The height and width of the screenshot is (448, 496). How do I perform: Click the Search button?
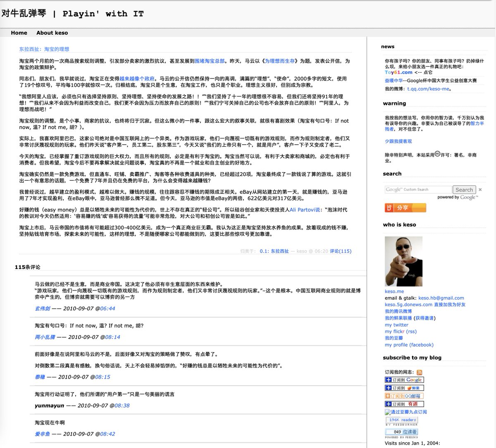(464, 190)
